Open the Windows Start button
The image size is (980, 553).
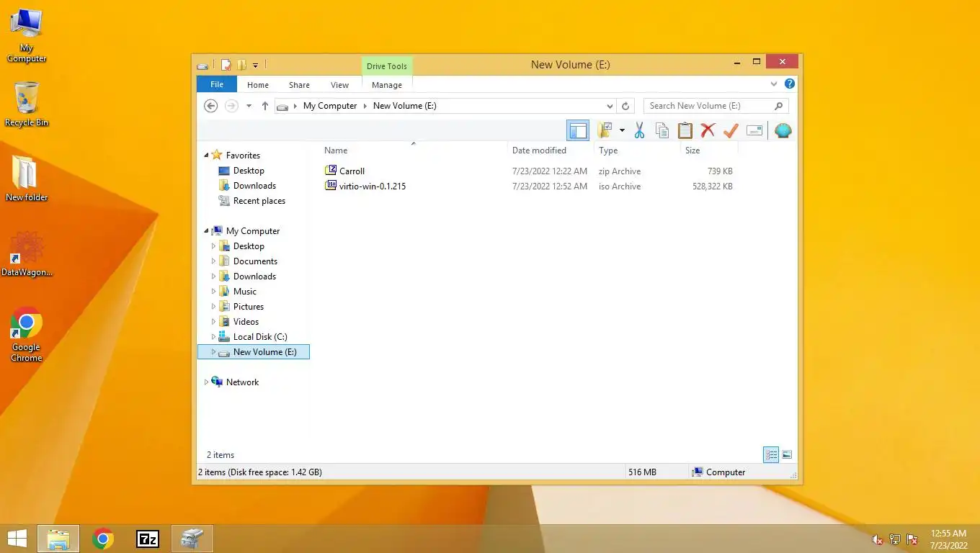[x=17, y=539]
